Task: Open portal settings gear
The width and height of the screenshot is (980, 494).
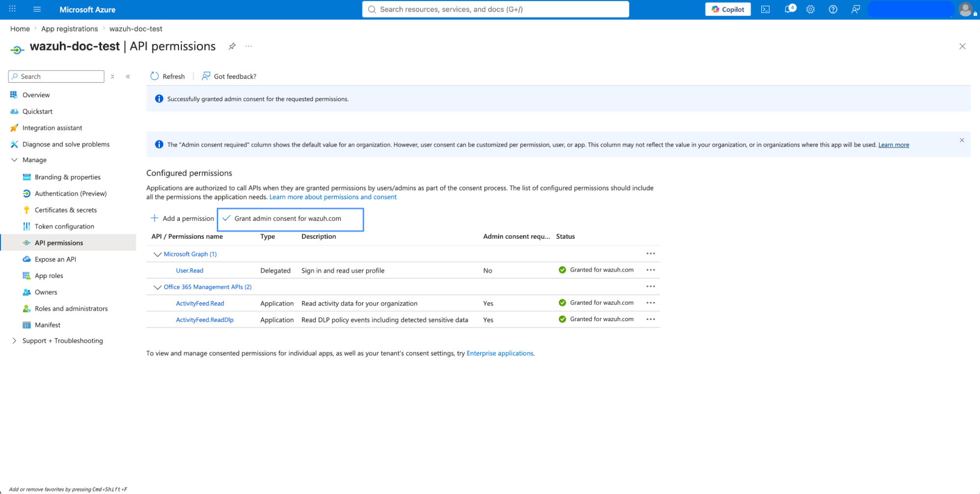Action: pyautogui.click(x=810, y=9)
